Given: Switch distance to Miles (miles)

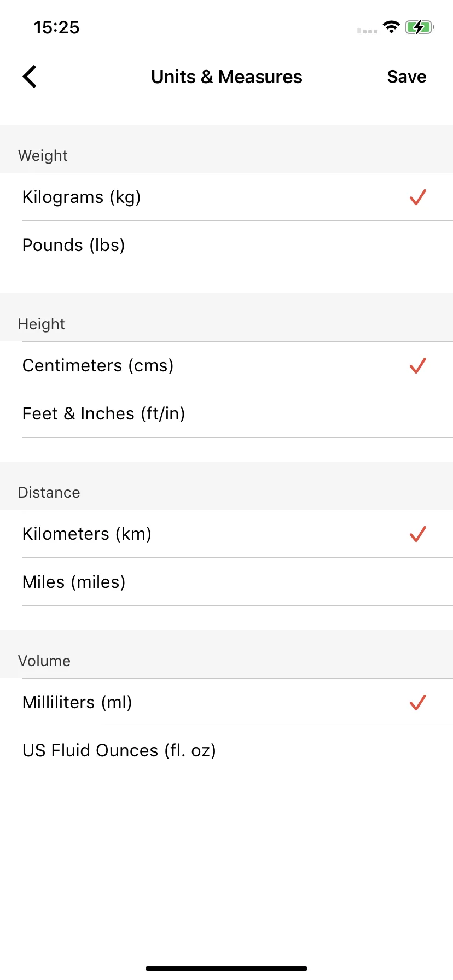Looking at the screenshot, I should tap(226, 582).
